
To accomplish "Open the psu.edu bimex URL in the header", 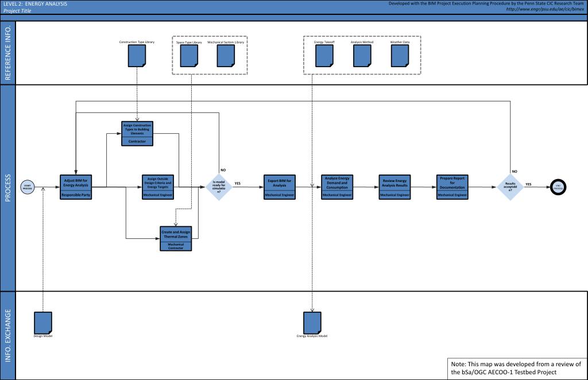I will point(545,9).
